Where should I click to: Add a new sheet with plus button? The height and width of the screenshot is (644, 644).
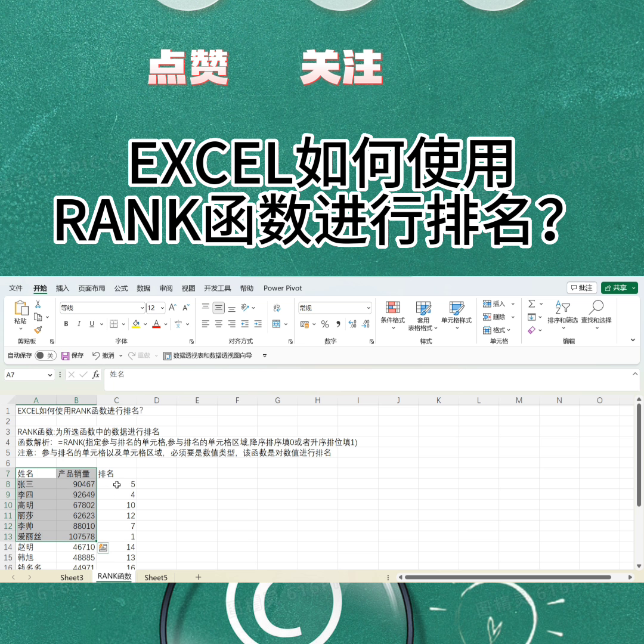198,577
